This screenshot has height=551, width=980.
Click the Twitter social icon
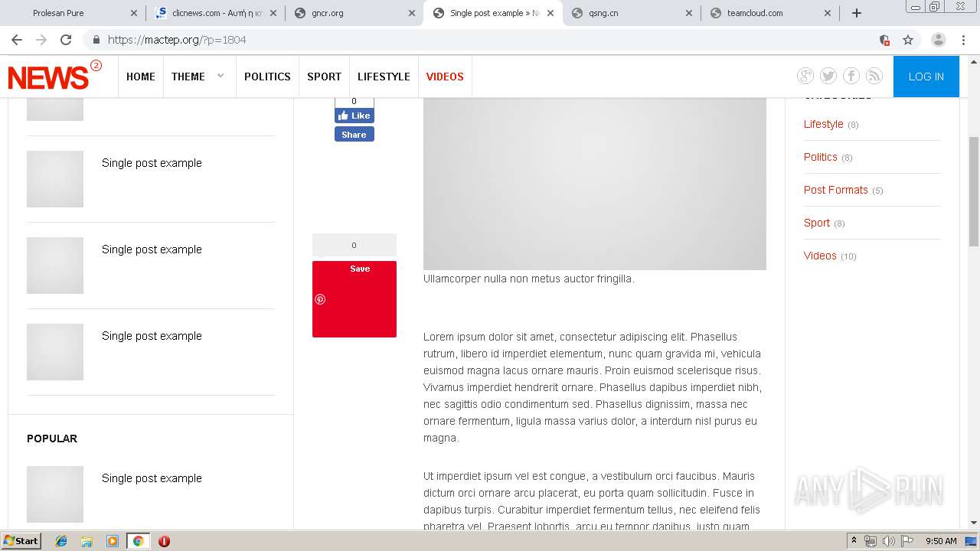[828, 76]
